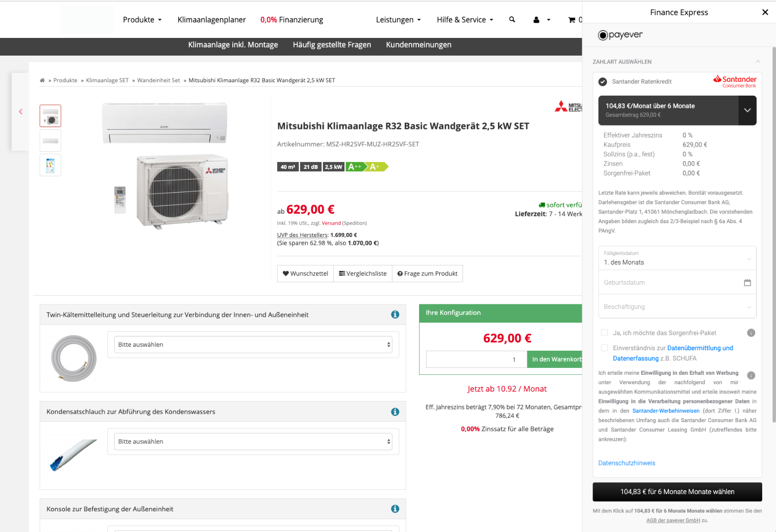Click the home icon in breadcrumb
Screen dimensions: 776x532
tap(42, 80)
